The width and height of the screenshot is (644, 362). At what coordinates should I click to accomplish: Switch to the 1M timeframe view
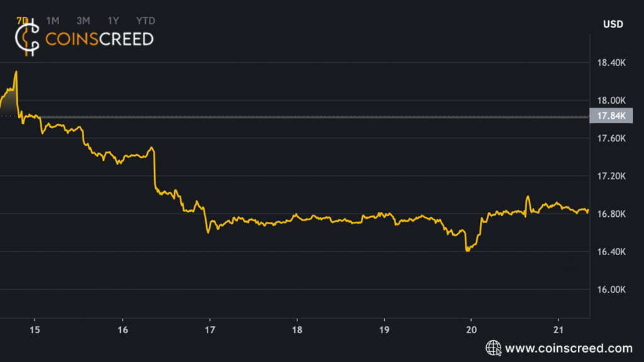point(53,20)
